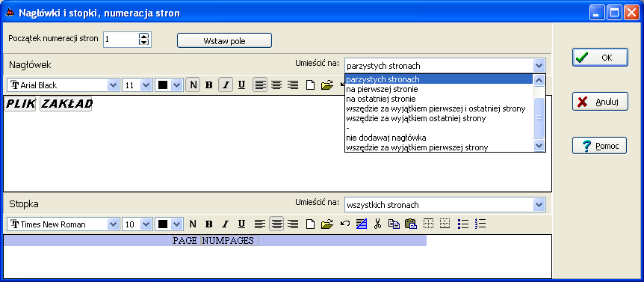
Task: Click paste clipboard icon in footer toolbar
Action: (x=410, y=224)
